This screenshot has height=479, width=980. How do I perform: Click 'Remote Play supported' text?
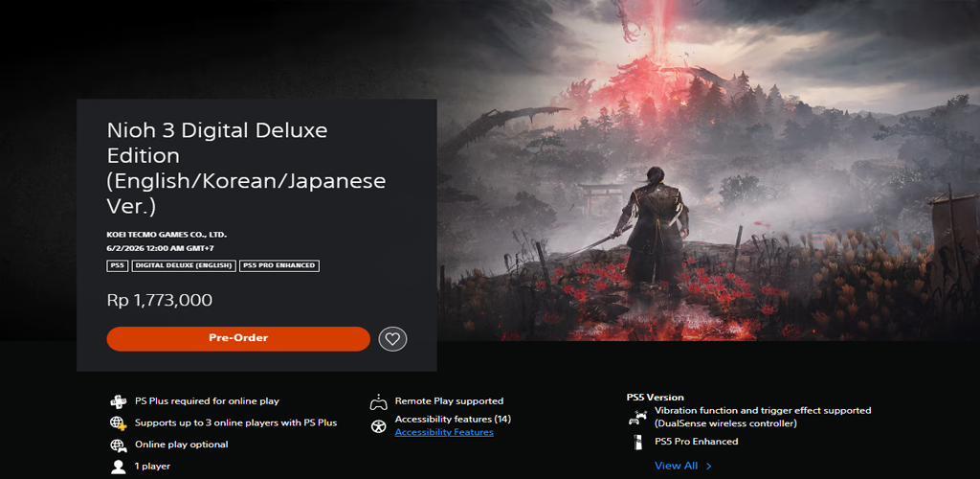click(449, 401)
